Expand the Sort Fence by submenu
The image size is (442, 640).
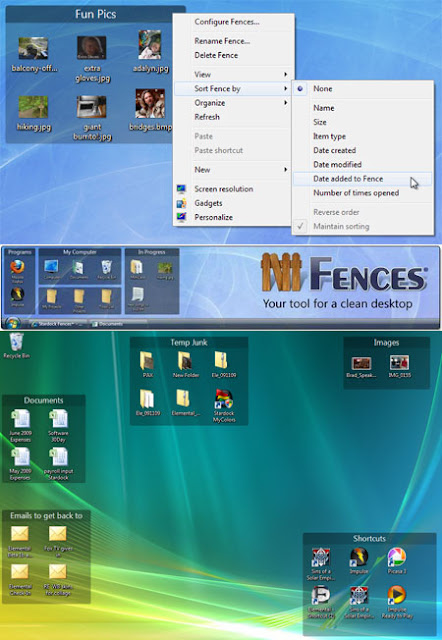(233, 89)
